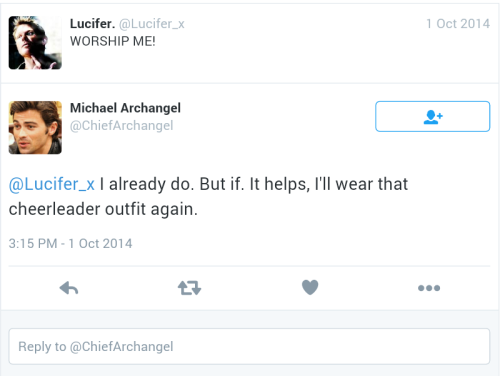Open Lucifer's profile picture

[35, 43]
